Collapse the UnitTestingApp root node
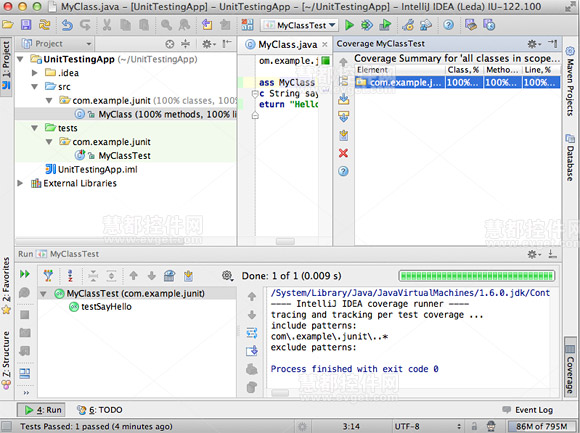580x433 pixels. pyautogui.click(x=21, y=59)
